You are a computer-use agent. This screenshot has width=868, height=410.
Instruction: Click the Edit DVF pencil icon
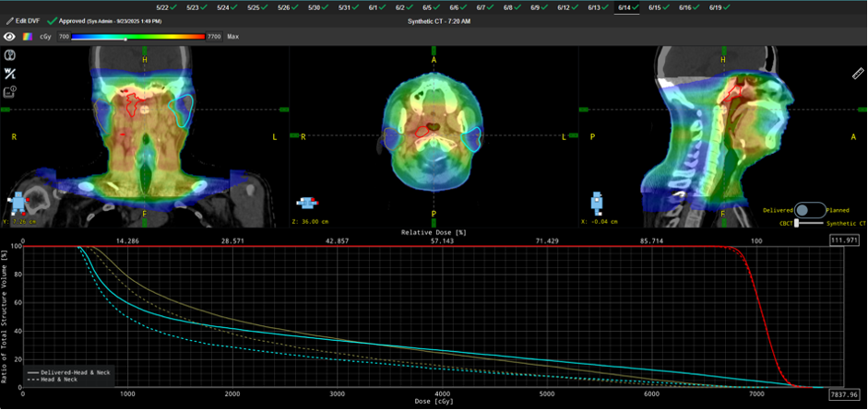tap(8, 19)
